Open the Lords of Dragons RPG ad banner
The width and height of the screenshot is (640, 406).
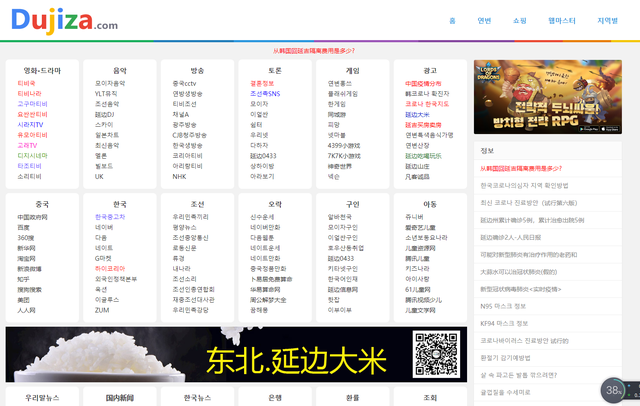548,97
